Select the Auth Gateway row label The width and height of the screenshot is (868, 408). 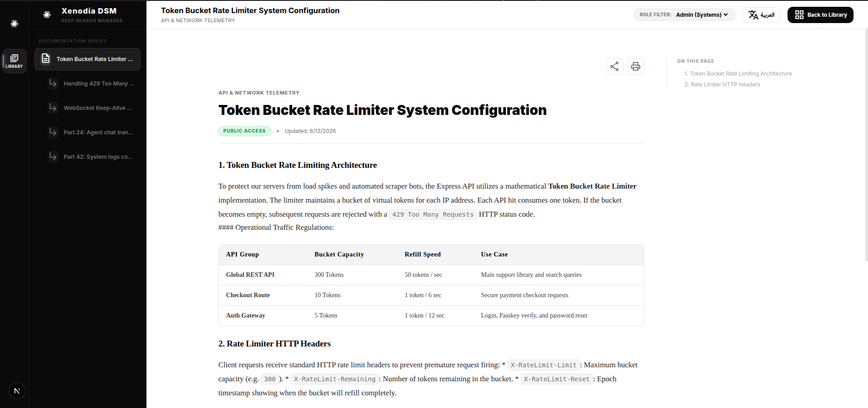click(245, 316)
